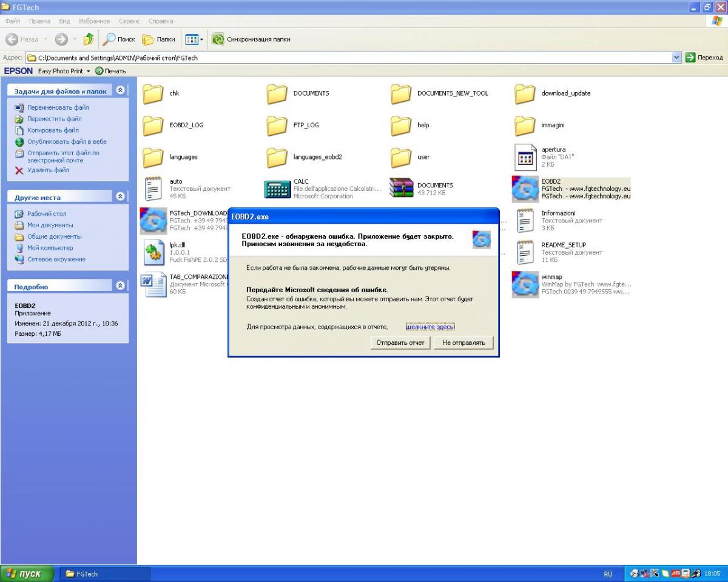
Task: Click the FGTech taskbar button
Action: [105, 574]
